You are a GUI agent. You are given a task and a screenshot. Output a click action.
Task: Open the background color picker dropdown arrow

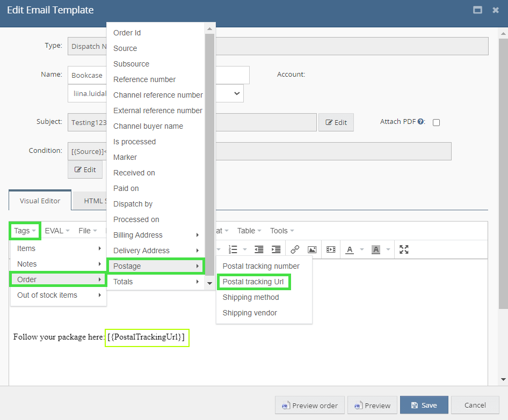point(388,249)
